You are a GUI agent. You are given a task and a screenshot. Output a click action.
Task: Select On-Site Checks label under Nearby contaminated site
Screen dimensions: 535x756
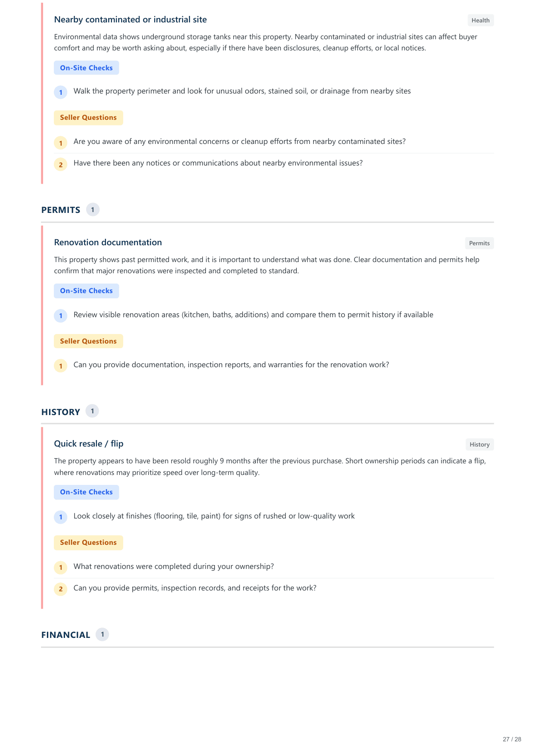click(x=86, y=68)
